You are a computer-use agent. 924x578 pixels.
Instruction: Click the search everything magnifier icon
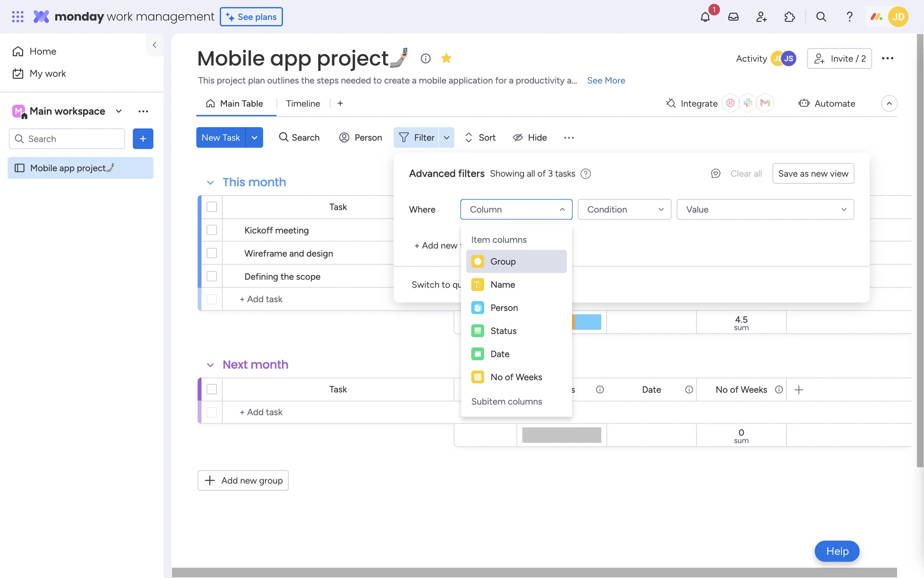click(821, 17)
